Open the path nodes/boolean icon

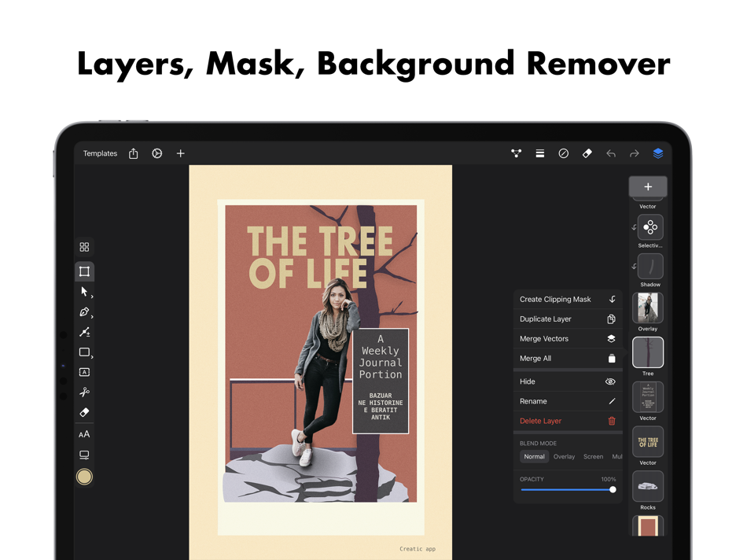[x=516, y=153]
